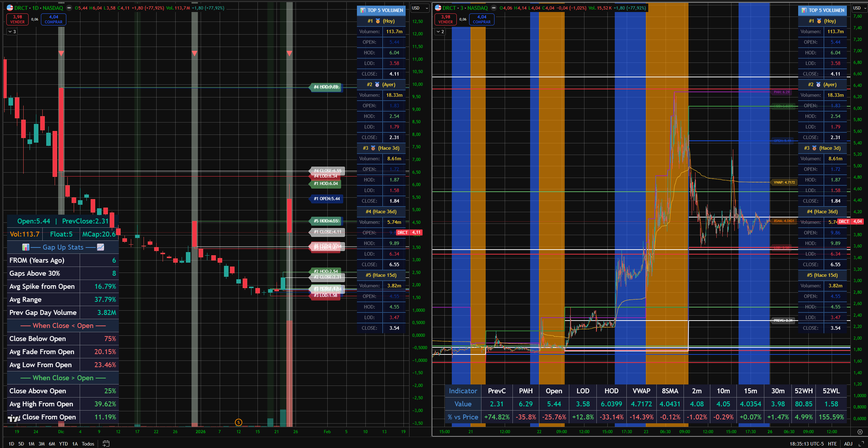Collapse the indicator legend '3' on left chart
The image size is (868, 448).
pos(12,31)
